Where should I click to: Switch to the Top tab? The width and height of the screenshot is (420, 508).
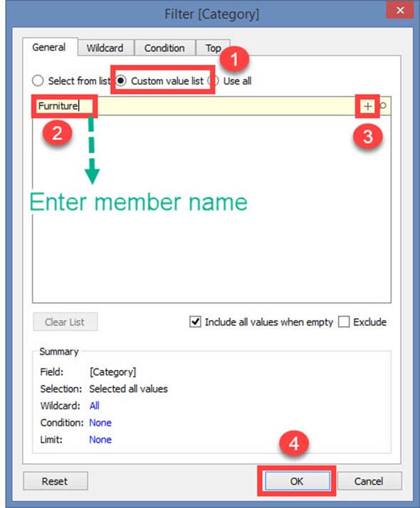point(213,48)
